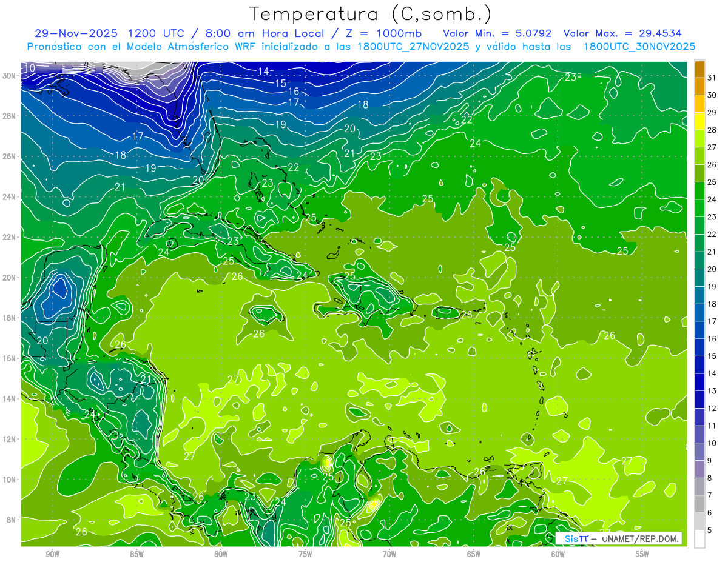Click the color scale segment between 28 and 29
Image resolution: width=728 pixels, height=562 pixels.
[x=699, y=122]
